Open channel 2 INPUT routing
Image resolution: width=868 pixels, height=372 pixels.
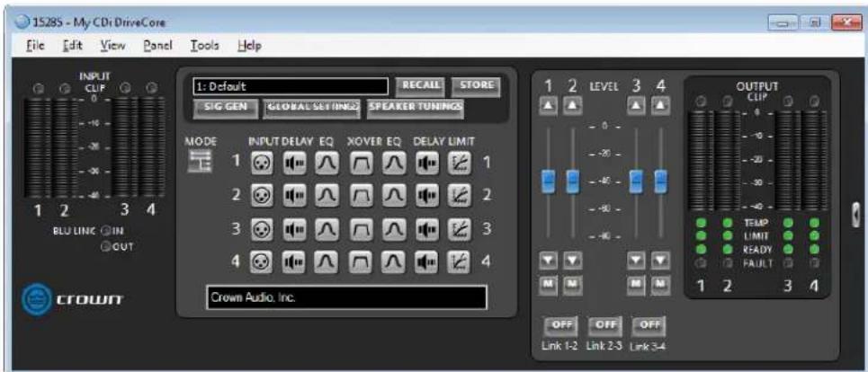point(262,195)
